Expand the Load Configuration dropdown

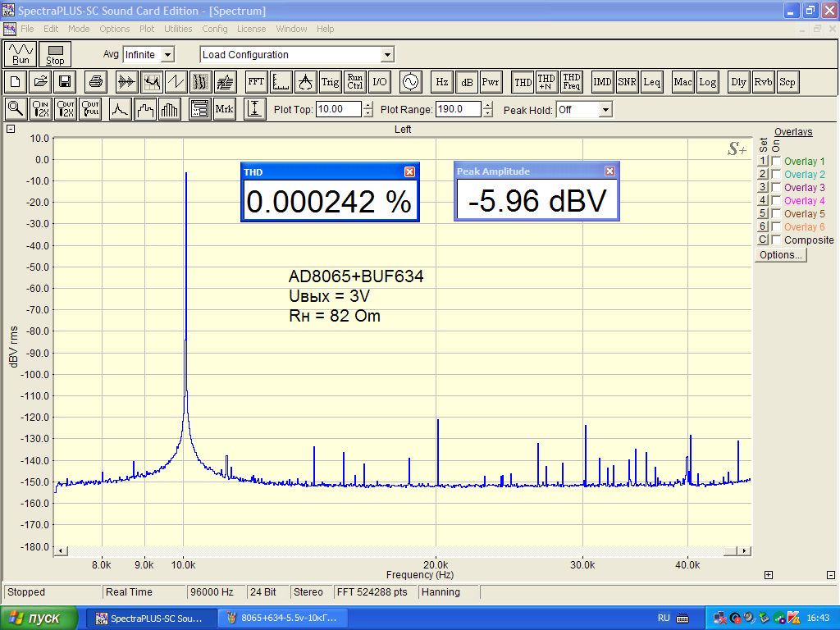pyautogui.click(x=387, y=55)
